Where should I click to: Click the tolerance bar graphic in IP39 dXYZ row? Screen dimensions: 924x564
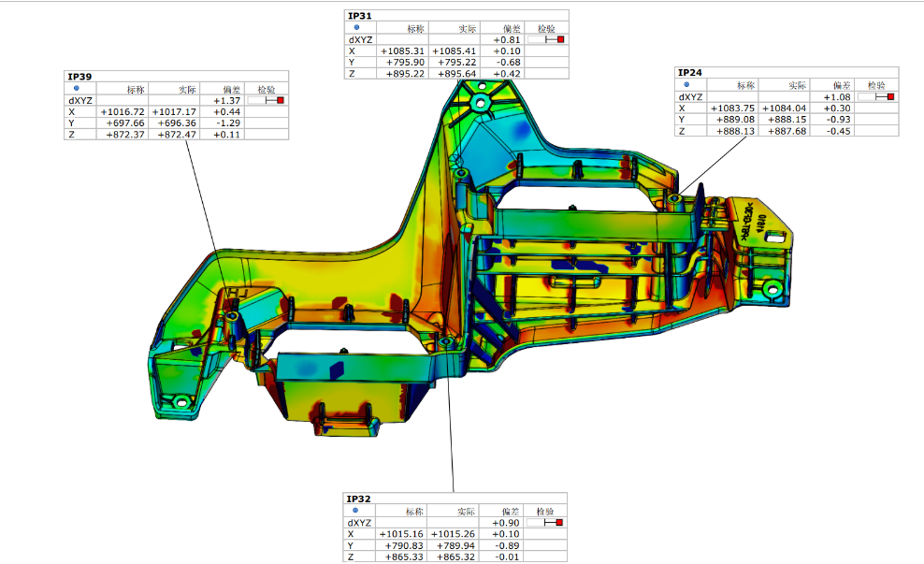[x=266, y=100]
